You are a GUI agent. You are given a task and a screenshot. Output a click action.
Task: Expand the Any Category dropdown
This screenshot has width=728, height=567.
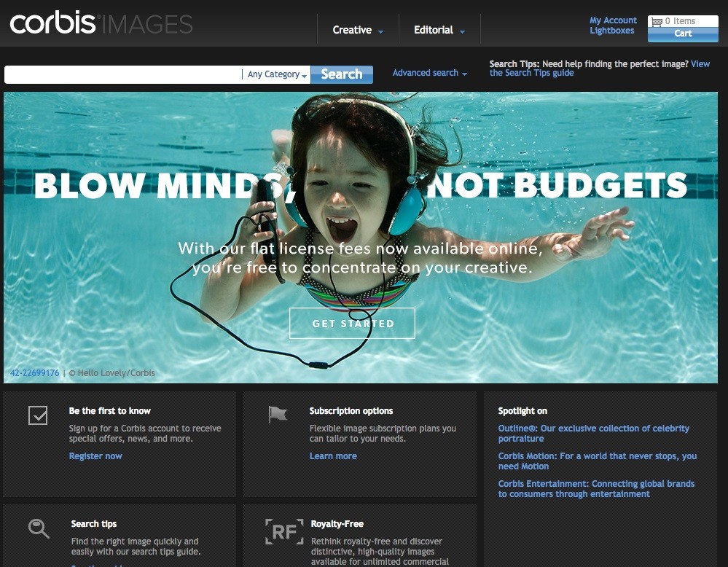[x=277, y=74]
